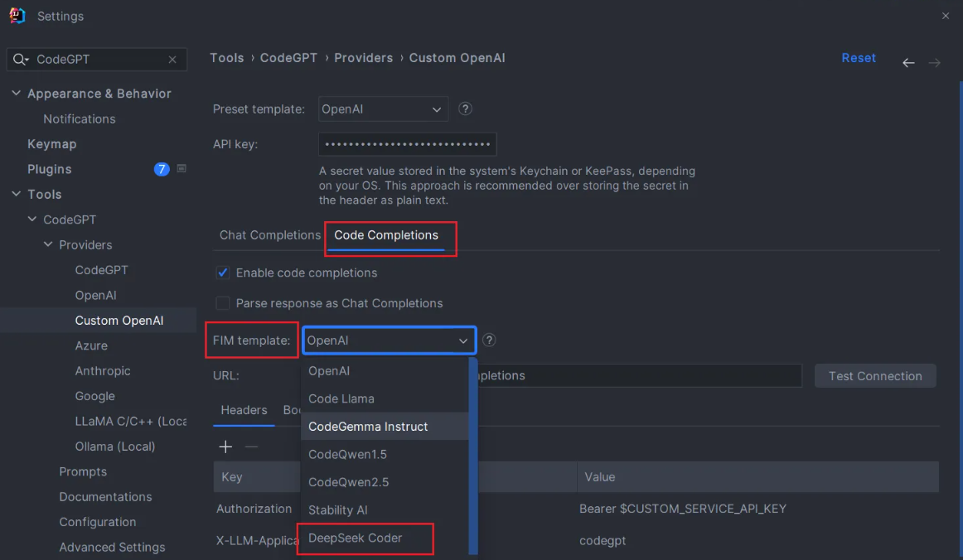963x560 pixels.
Task: Select the codegpt value cell
Action: tap(602, 540)
